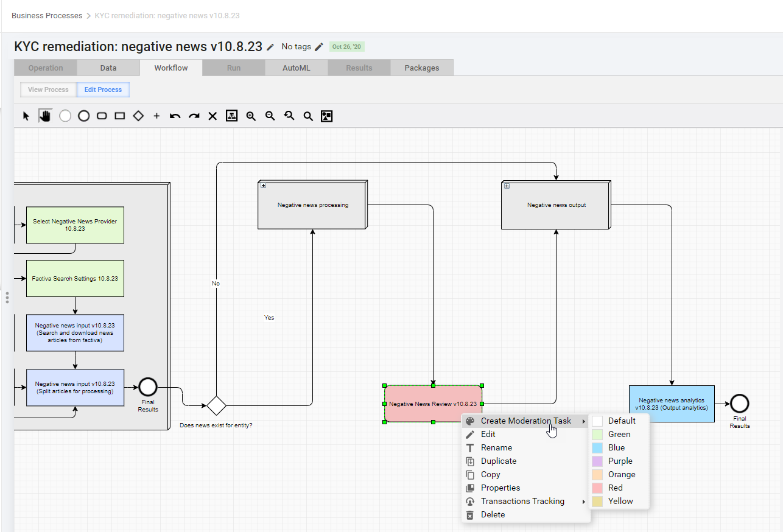Viewport: 783px width, 532px height.
Task: Select the Factiva Search Settings 10.8.23 node
Action: click(75, 279)
